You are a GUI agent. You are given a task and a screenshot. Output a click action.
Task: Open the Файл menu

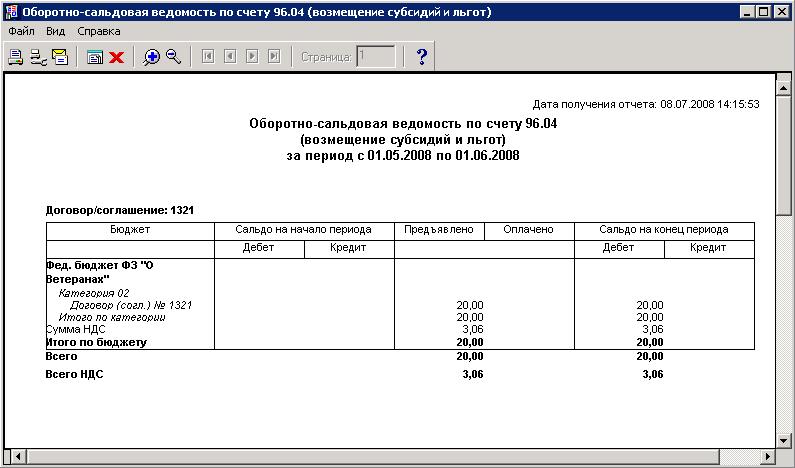pyautogui.click(x=20, y=31)
